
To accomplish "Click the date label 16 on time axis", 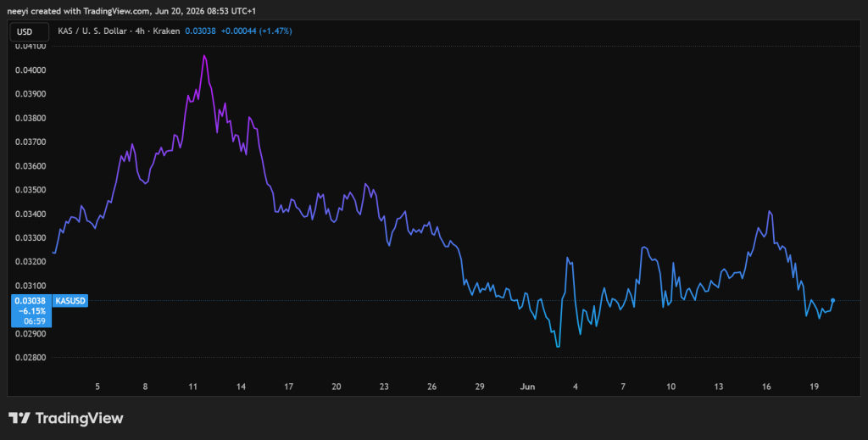I will tap(766, 387).
